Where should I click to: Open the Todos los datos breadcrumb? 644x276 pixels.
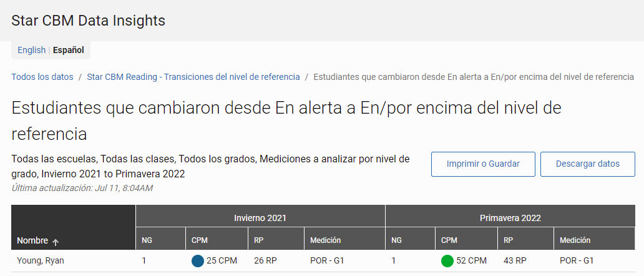tap(42, 77)
